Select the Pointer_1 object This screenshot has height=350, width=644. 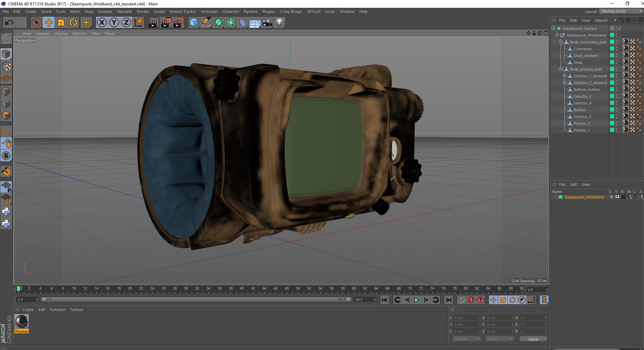pyautogui.click(x=582, y=130)
